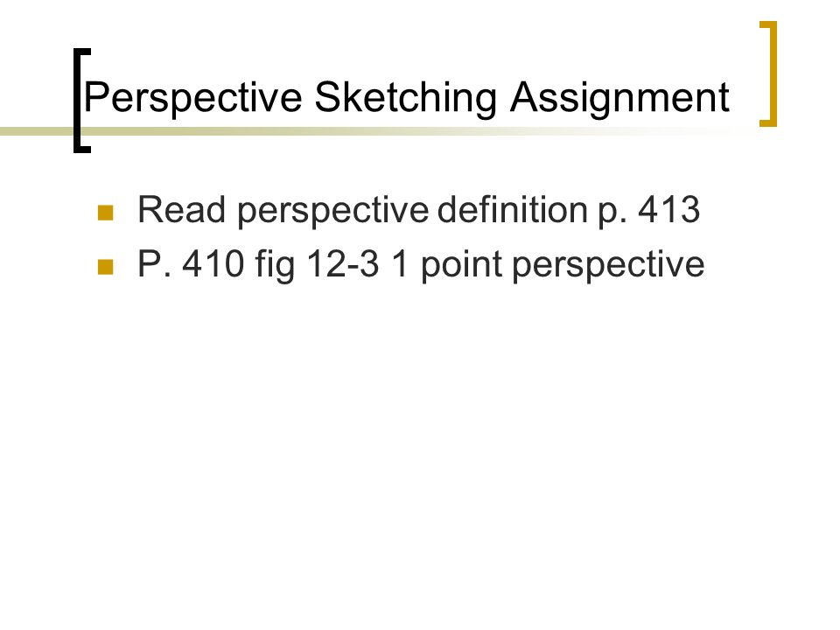Click the page number '410'
840x630 pixels.
213,263
